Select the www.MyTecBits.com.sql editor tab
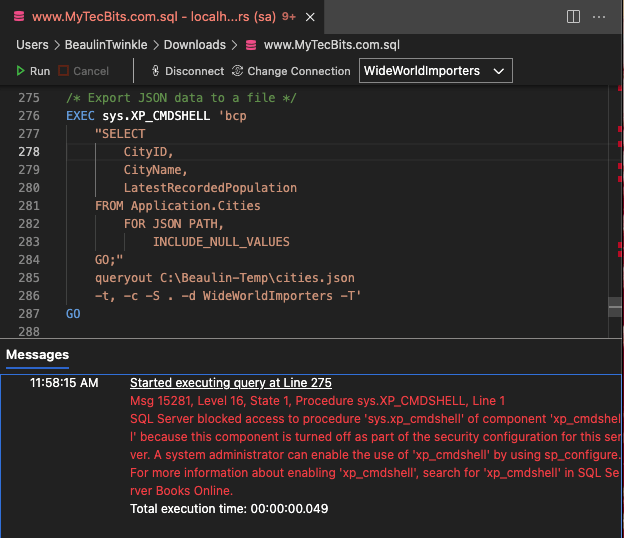Viewport: 624px width, 538px height. pyautogui.click(x=150, y=17)
